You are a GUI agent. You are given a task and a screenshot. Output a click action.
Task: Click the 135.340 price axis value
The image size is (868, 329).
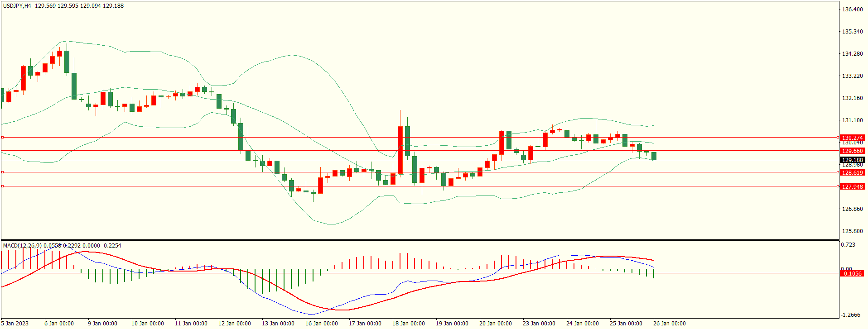point(852,31)
